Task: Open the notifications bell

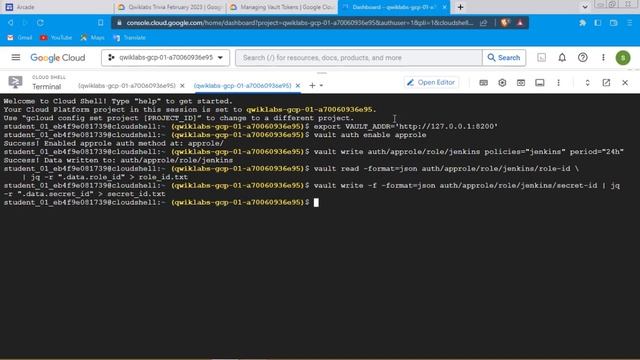Action: 562,58
